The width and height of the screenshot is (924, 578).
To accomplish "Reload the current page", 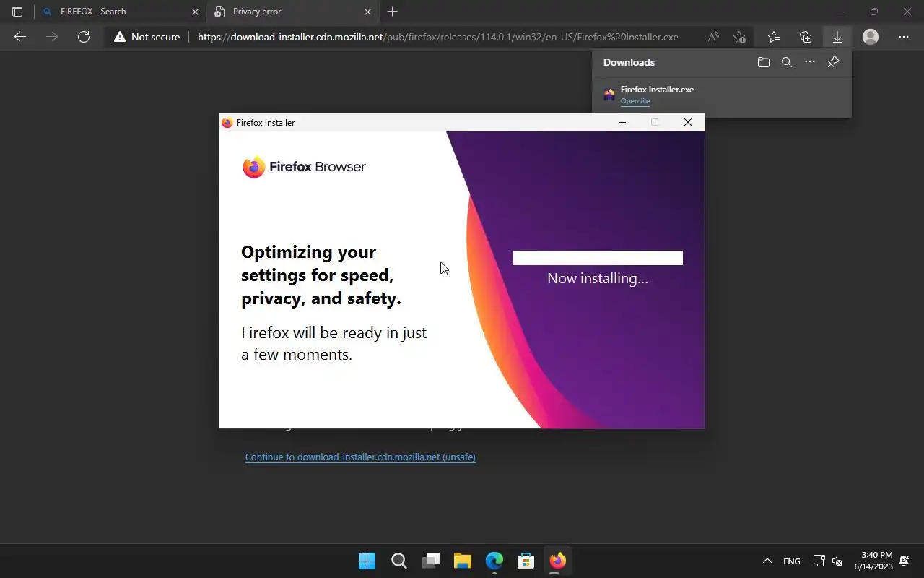I will click(84, 37).
